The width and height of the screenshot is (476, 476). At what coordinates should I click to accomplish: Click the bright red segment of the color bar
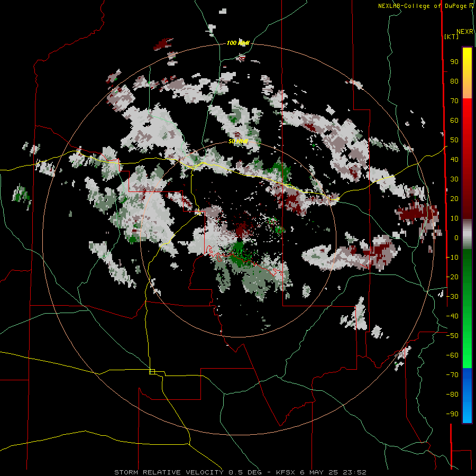point(467,112)
